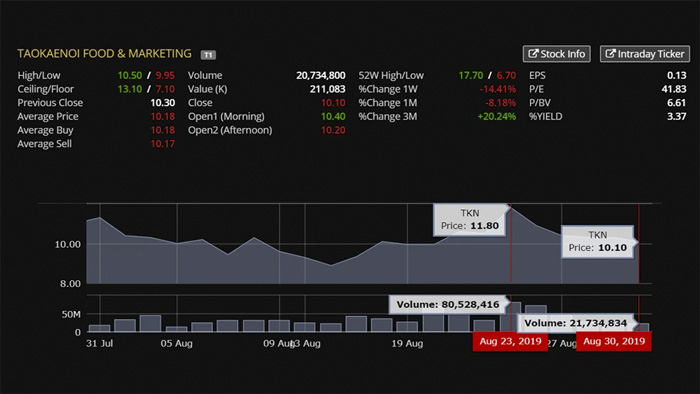The image size is (700, 394).
Task: Select the Aug 30, 2019 date marker
Action: 614,341
